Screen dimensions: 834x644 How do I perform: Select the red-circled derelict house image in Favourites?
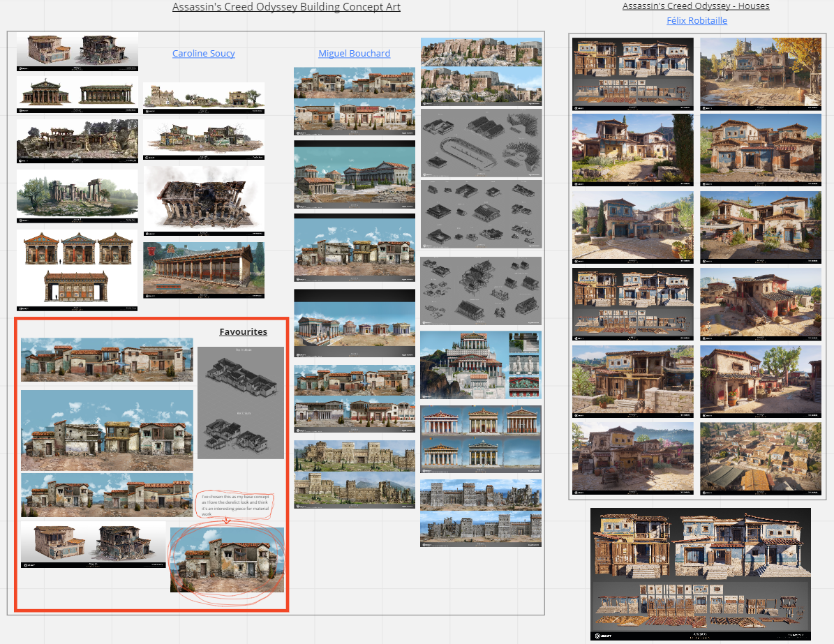227,560
